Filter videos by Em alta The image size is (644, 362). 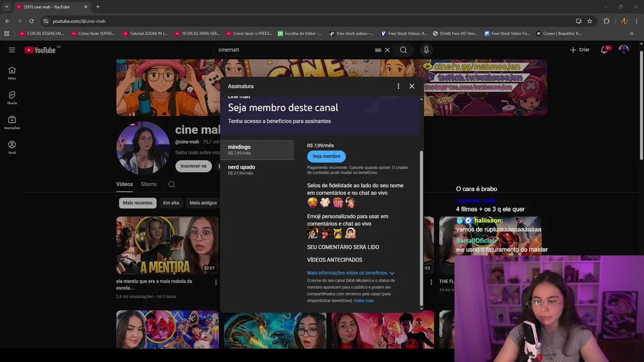[x=171, y=203]
